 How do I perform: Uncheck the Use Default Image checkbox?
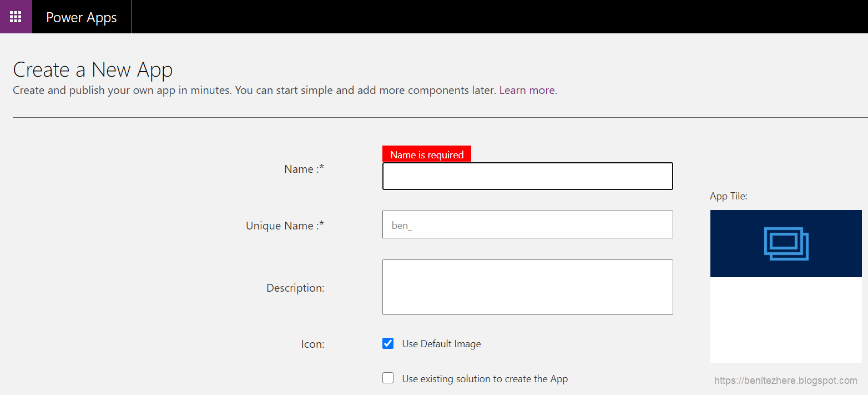[x=388, y=343]
